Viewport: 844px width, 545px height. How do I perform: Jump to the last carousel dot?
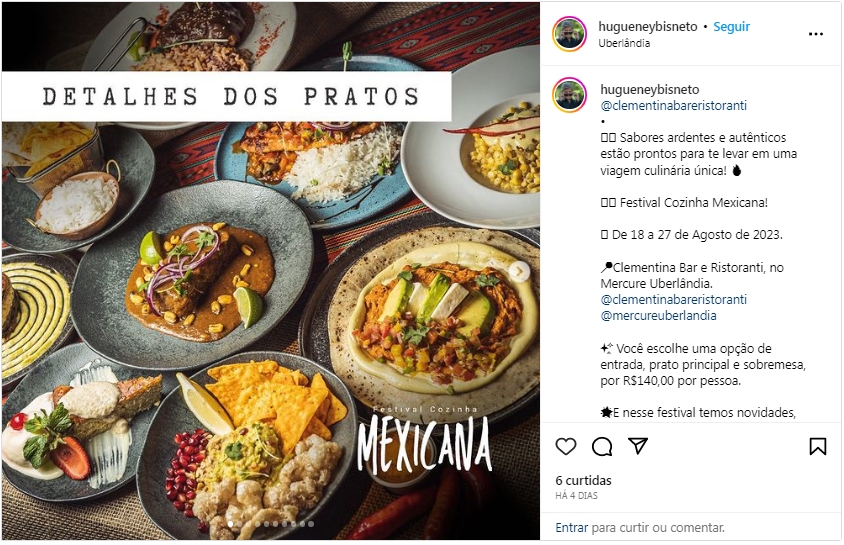pos(311,523)
